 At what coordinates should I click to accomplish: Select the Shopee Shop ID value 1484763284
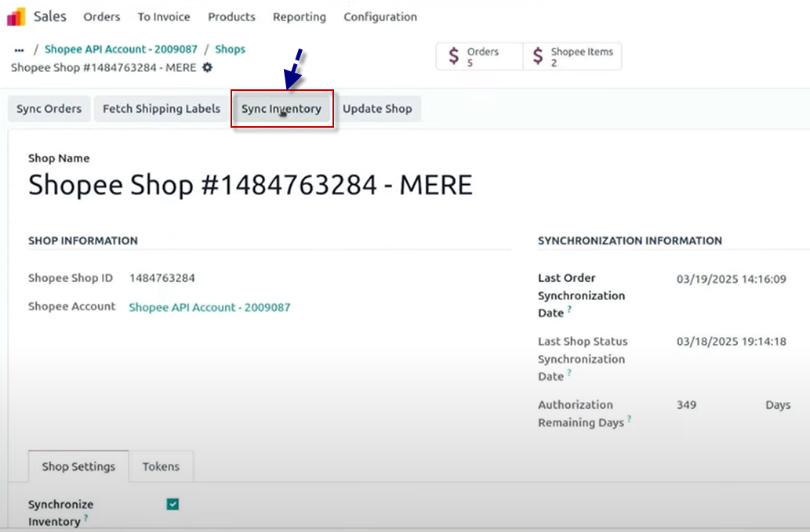[x=162, y=278]
